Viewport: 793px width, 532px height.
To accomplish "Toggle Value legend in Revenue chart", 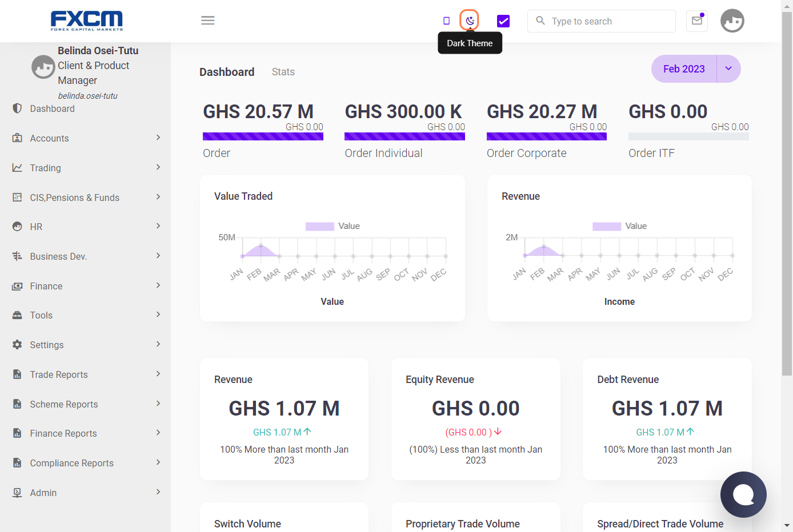I will (620, 226).
